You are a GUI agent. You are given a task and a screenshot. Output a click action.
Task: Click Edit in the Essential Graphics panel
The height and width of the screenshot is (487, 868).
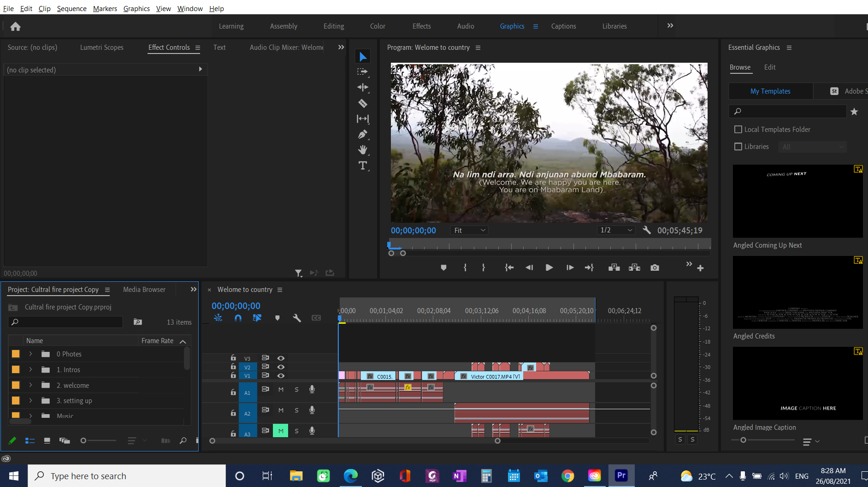click(769, 67)
